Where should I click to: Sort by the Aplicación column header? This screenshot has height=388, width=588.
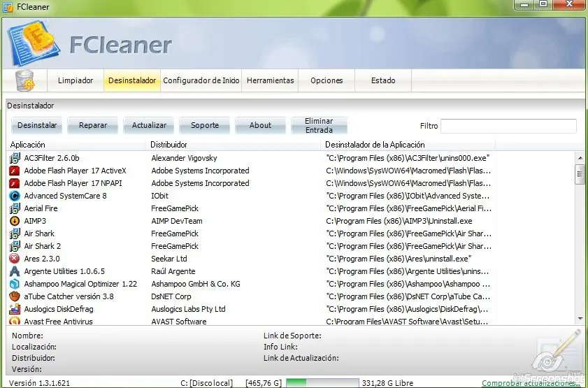pos(76,145)
